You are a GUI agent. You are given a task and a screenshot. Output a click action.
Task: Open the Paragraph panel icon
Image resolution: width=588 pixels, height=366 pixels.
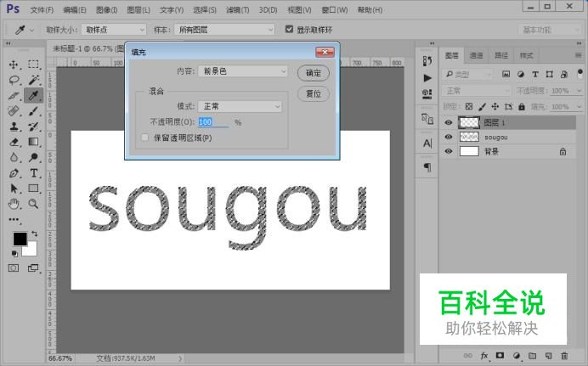(x=427, y=167)
